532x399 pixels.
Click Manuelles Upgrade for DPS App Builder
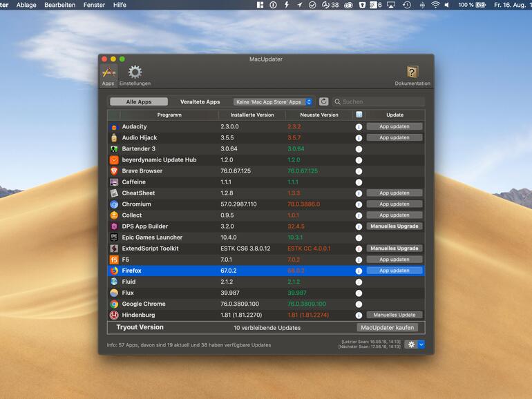click(x=395, y=226)
